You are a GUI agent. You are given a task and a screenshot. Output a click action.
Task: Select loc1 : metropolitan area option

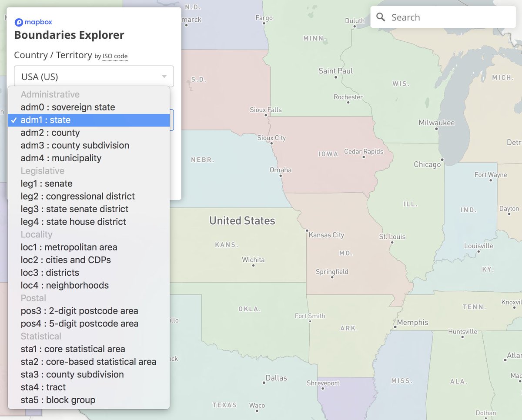[89, 247]
